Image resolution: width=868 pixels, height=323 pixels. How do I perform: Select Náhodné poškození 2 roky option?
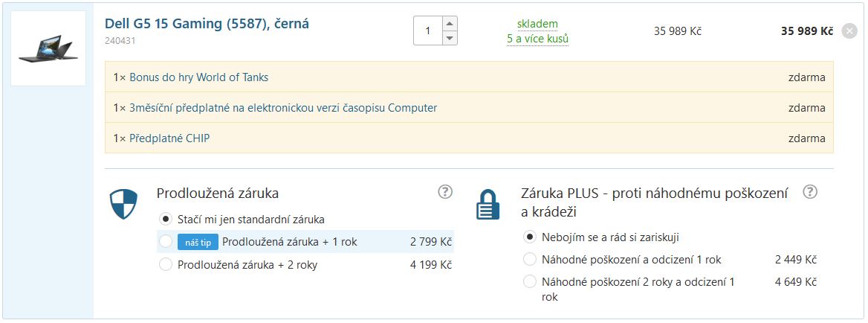click(x=530, y=282)
